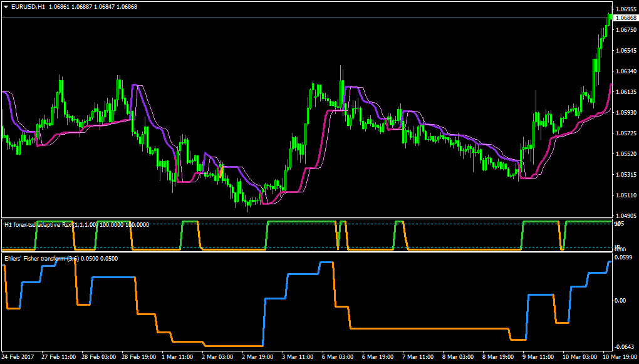Click the 1.06955 price axis label
Viewport: 639px width, 364px height.
(626, 9)
